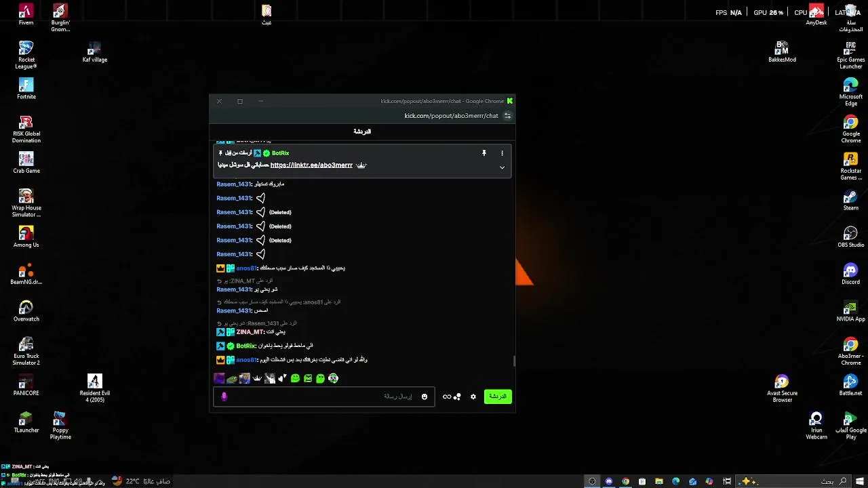Insert the green headphones emote
Image resolution: width=868 pixels, height=488 pixels.
click(333, 378)
